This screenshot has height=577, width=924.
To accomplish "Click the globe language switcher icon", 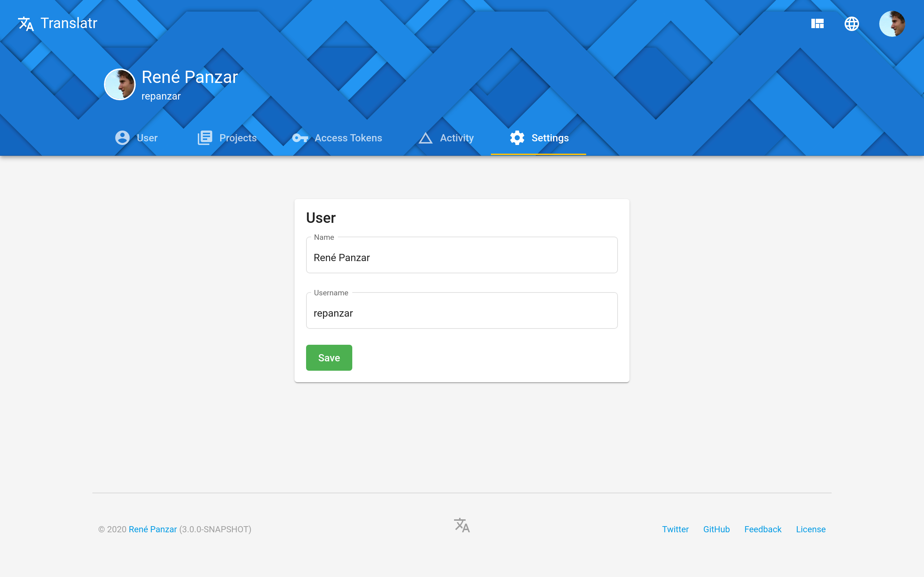I will click(851, 24).
